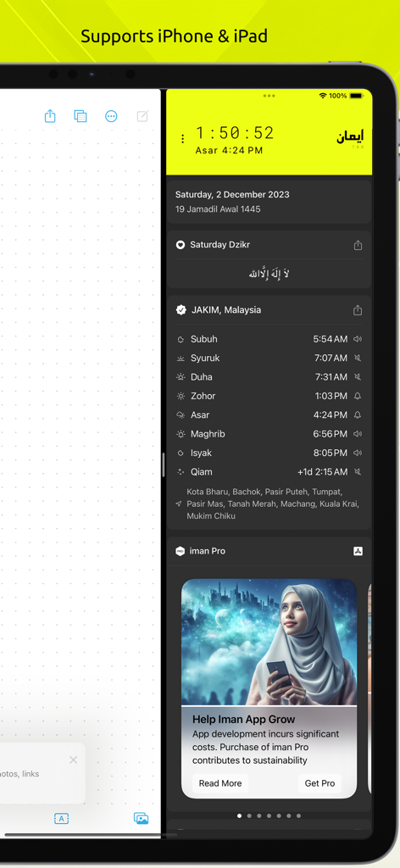The width and height of the screenshot is (400, 868).
Task: Select the Maghrib 6:56 PM time
Action: pyautogui.click(x=331, y=434)
